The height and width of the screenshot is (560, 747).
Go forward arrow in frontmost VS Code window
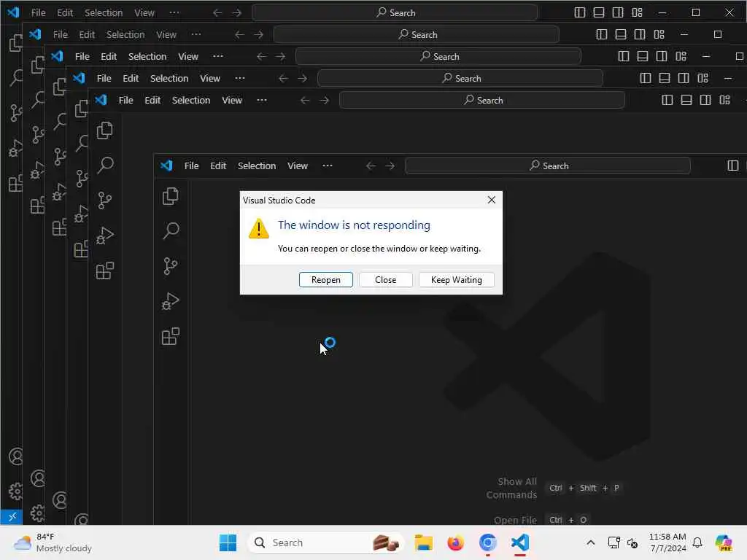click(390, 166)
